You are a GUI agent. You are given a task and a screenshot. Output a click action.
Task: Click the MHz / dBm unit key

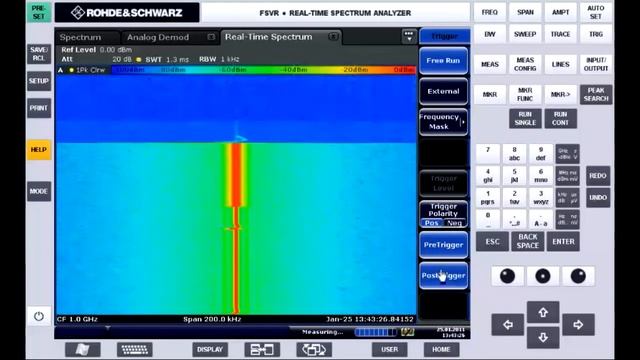(x=567, y=176)
